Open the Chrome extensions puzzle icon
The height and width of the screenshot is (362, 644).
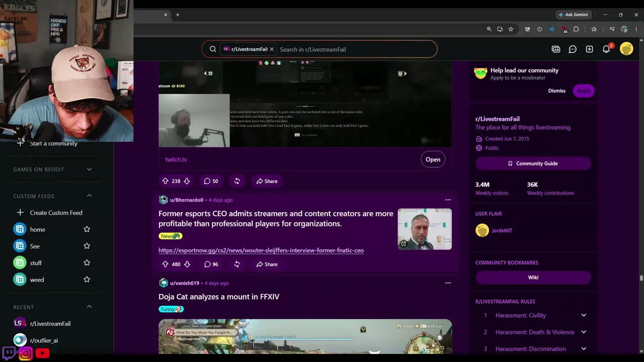pyautogui.click(x=576, y=29)
